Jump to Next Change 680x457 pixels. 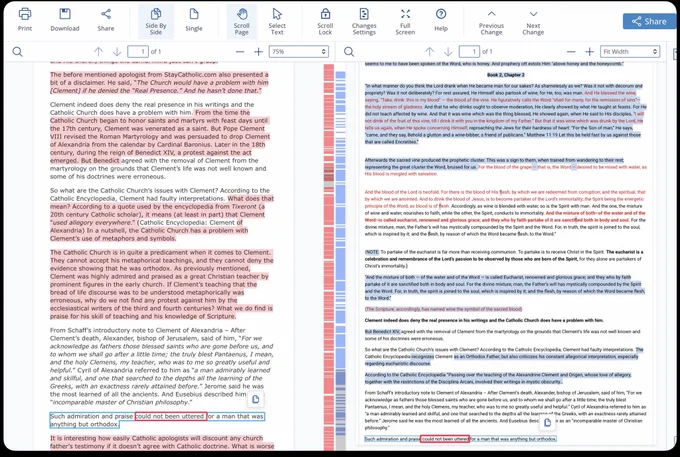(x=533, y=23)
